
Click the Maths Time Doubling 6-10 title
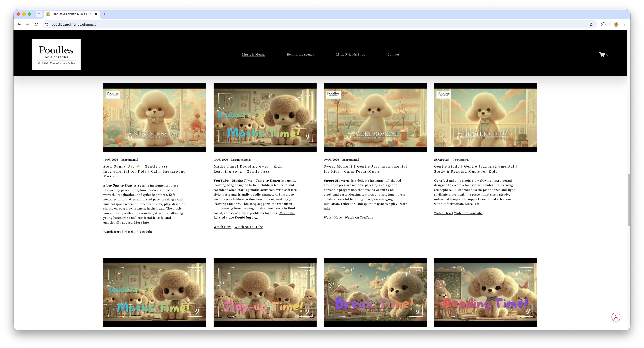pos(248,169)
